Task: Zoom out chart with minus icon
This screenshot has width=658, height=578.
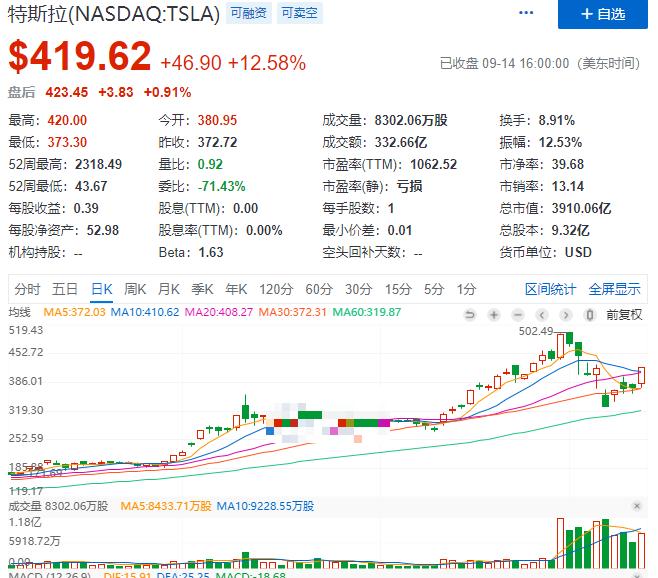Action: [x=518, y=314]
